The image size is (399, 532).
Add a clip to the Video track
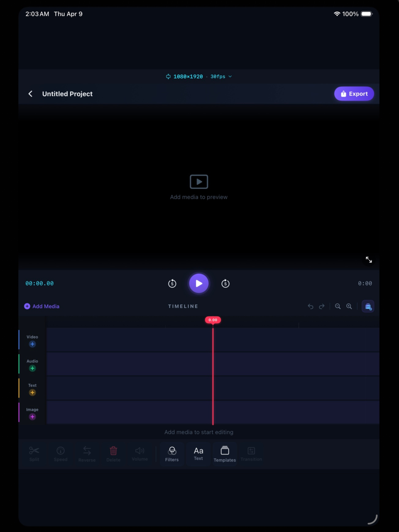(32, 344)
